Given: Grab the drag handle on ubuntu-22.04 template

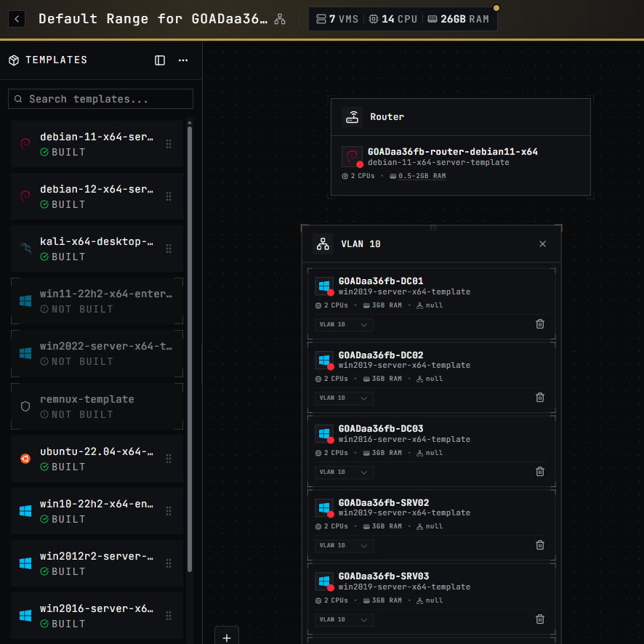Looking at the screenshot, I should click(x=169, y=459).
